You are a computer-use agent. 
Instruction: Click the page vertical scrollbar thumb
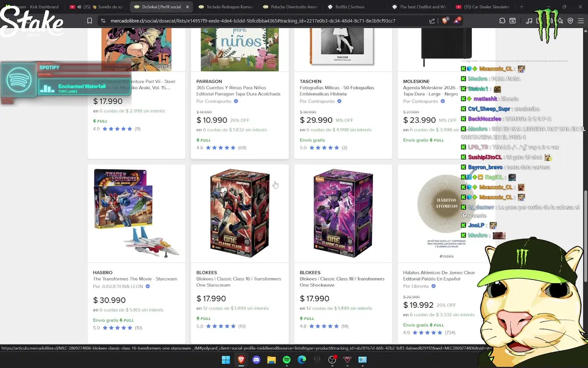[585, 236]
